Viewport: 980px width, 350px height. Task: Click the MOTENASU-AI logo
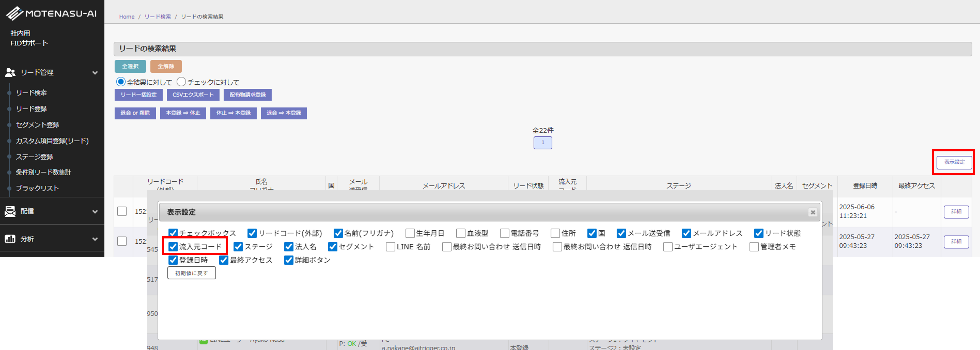coord(51,14)
